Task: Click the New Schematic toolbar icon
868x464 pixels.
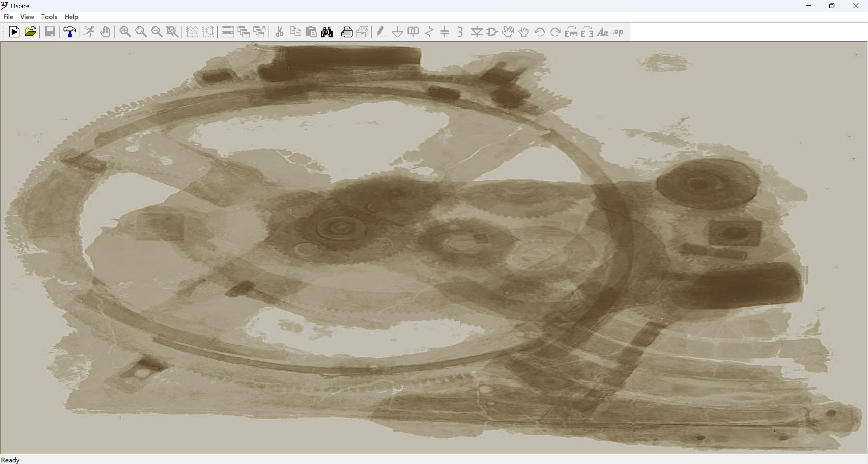Action: [x=14, y=32]
